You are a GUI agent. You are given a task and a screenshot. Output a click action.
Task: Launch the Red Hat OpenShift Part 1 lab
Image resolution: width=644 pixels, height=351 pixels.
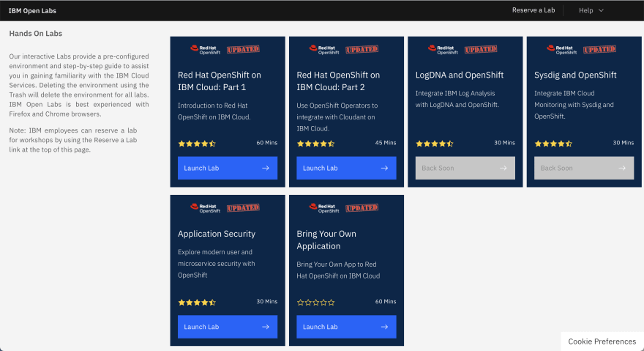point(228,168)
